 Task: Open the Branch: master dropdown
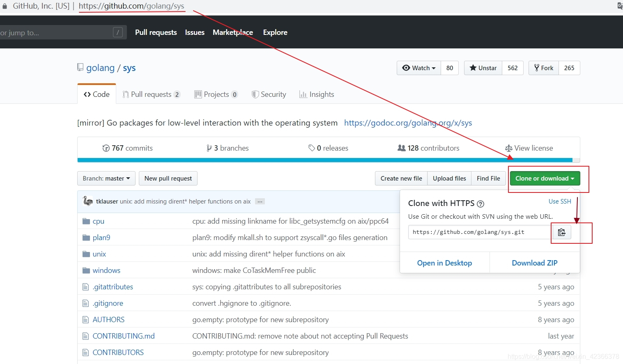point(106,179)
